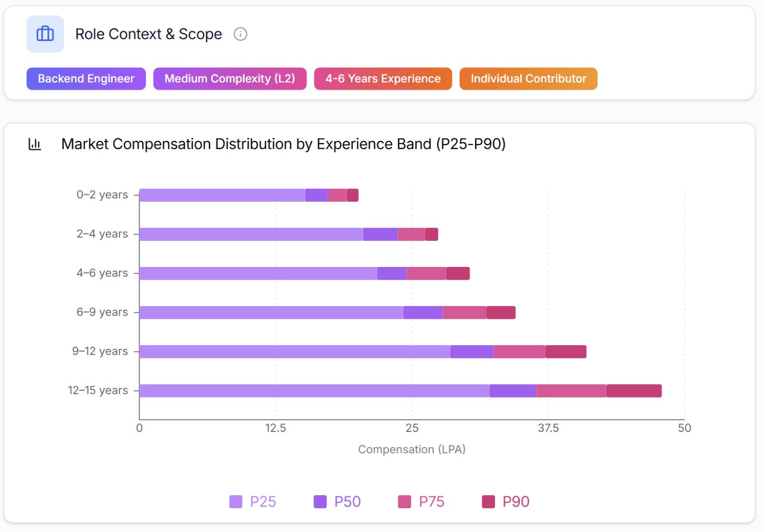This screenshot has width=763, height=532.
Task: Expand the Medium Complexity (L2) tag
Action: pyautogui.click(x=230, y=79)
